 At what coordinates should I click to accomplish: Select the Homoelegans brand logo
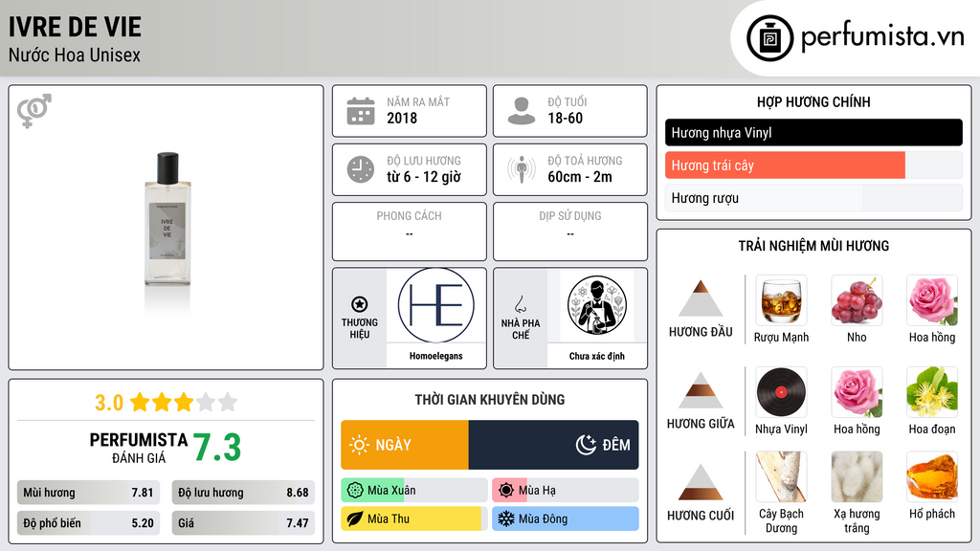(x=436, y=305)
